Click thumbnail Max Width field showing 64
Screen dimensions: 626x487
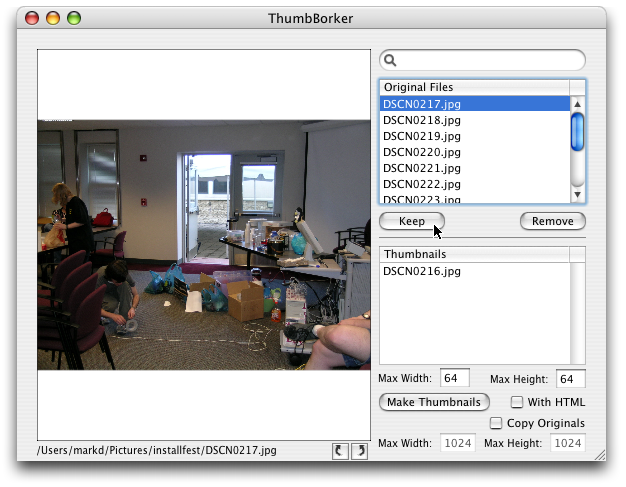(455, 378)
